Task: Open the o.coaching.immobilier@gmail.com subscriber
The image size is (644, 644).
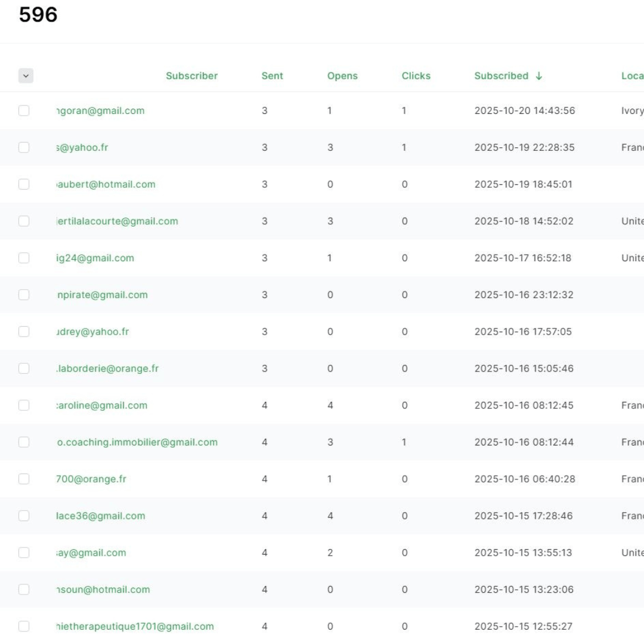Action: pyautogui.click(x=137, y=442)
